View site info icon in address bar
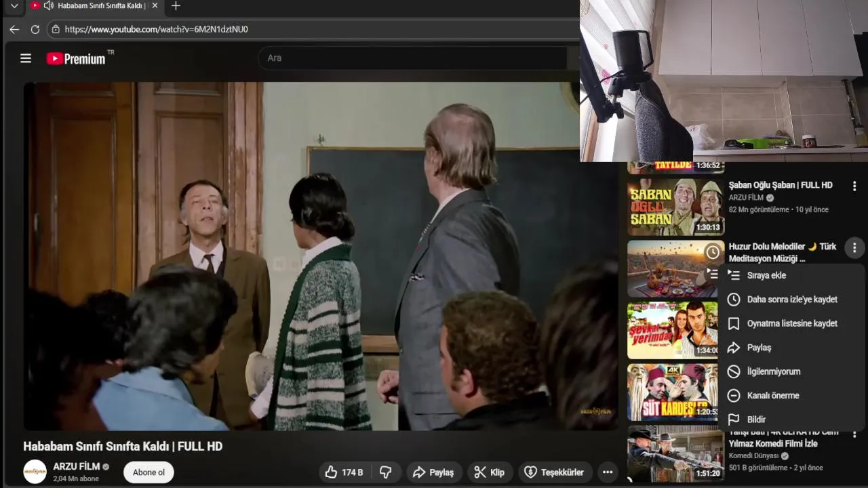The width and height of the screenshot is (868, 488). 56,29
